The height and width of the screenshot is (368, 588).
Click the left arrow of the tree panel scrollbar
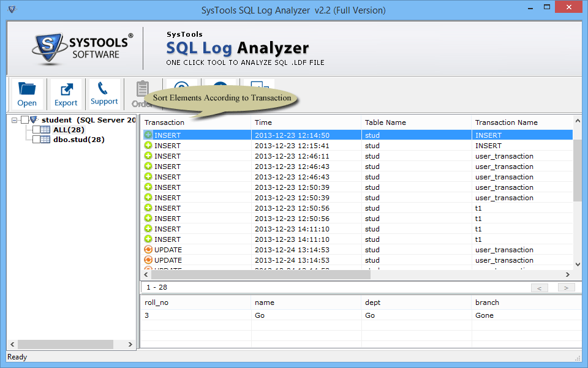pos(12,344)
